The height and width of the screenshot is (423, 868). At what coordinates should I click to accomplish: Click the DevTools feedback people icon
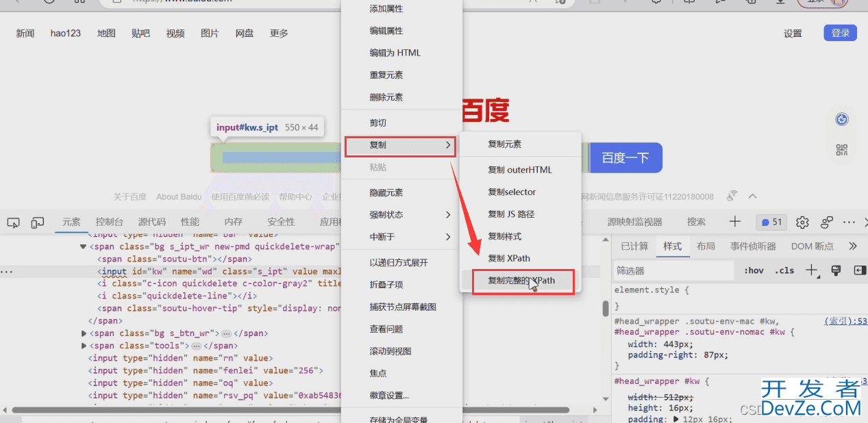click(x=827, y=222)
